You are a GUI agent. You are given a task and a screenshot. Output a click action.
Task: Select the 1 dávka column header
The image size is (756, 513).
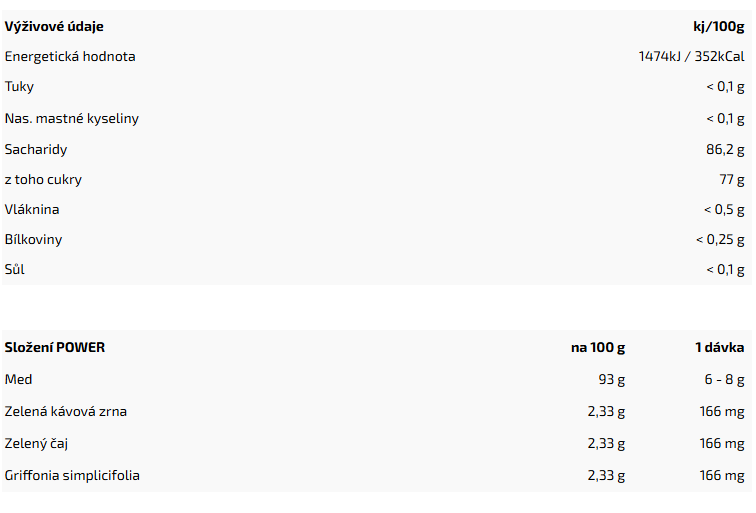point(719,348)
